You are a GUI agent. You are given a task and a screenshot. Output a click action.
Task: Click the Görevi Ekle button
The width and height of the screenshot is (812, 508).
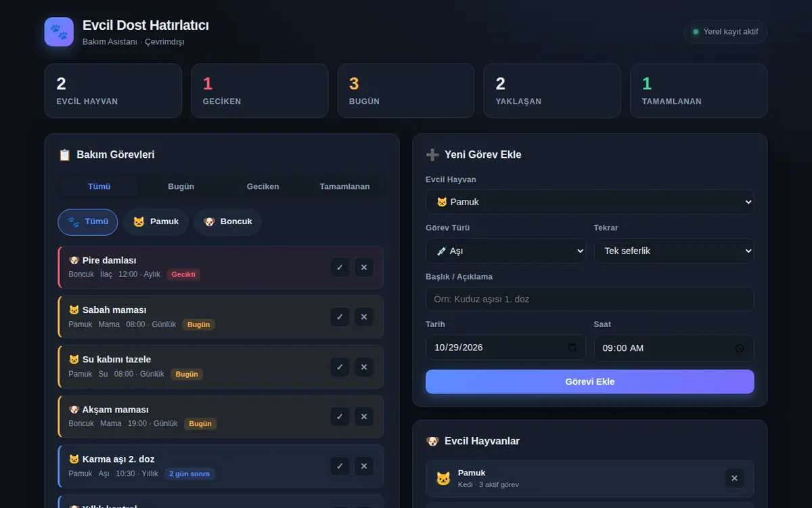(x=590, y=381)
